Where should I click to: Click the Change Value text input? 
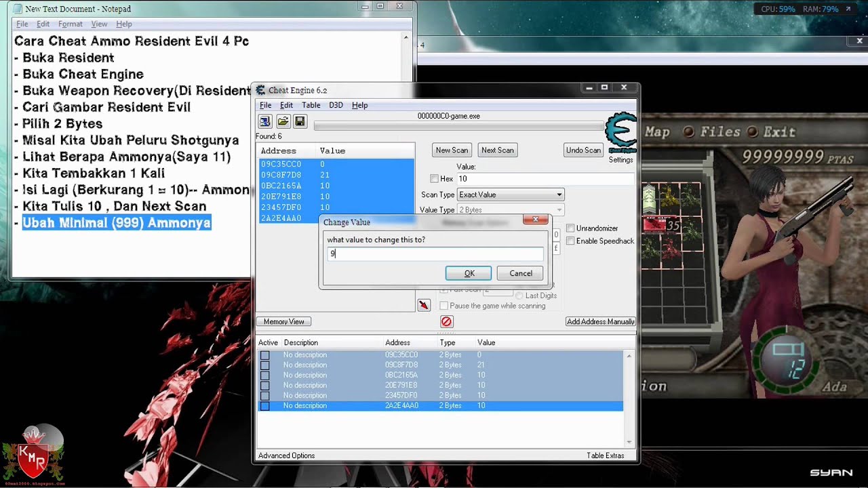pyautogui.click(x=436, y=253)
